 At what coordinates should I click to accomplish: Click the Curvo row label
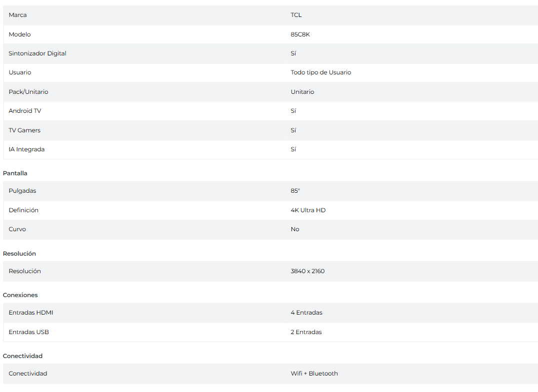[17, 229]
